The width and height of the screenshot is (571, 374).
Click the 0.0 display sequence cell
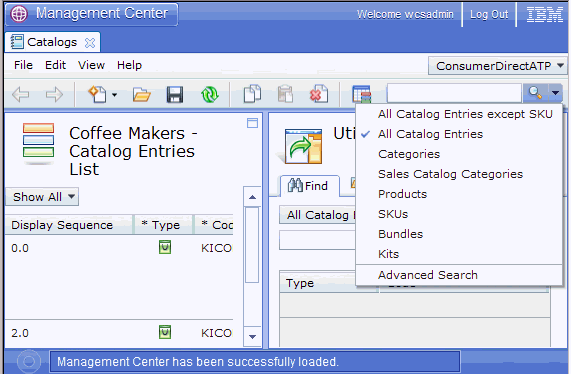(20, 248)
